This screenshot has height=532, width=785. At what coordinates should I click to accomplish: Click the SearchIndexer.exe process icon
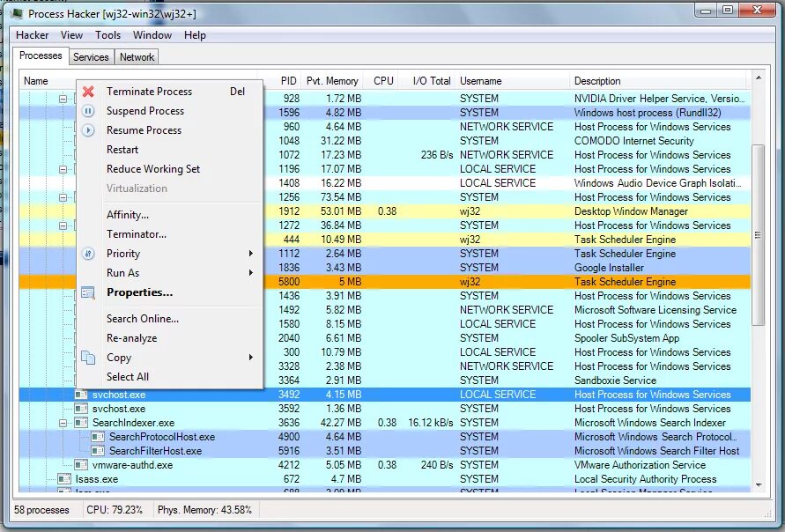(80, 423)
